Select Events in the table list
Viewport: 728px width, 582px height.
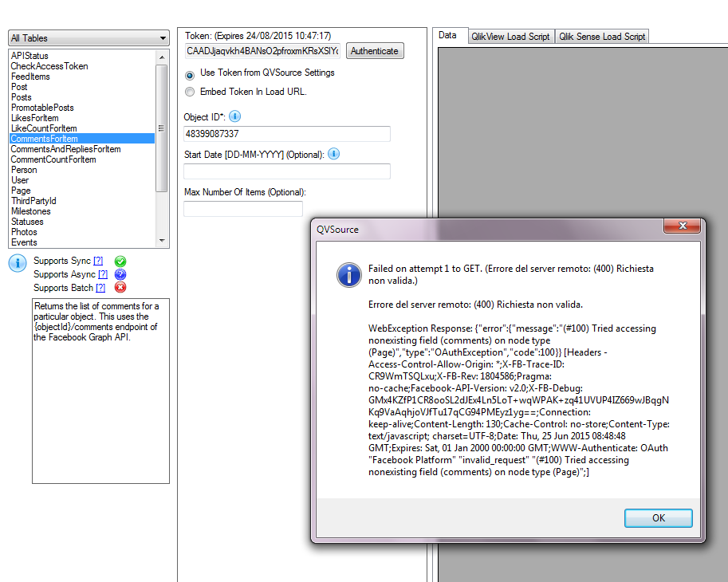coord(82,242)
